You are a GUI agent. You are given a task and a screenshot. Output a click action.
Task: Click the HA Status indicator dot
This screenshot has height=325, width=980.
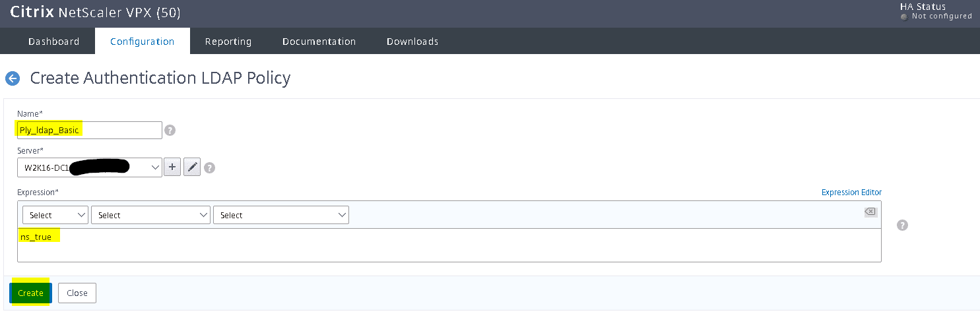click(x=904, y=16)
